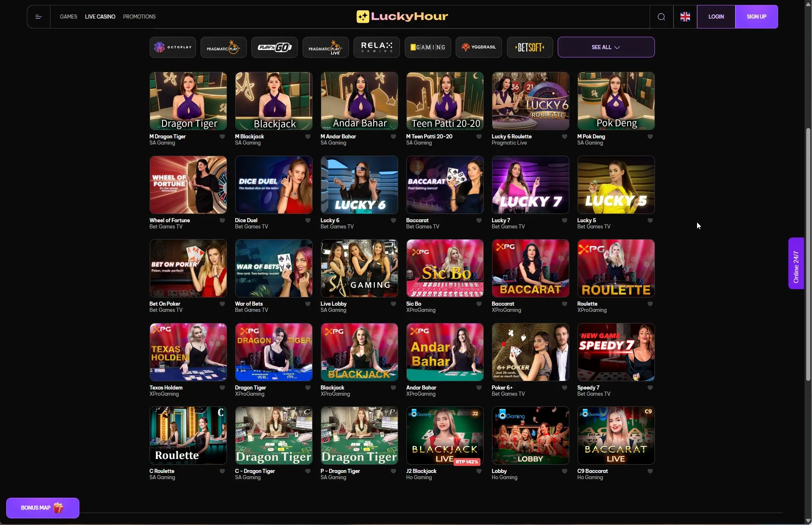The width and height of the screenshot is (812, 525).
Task: Open the GAMES menu
Action: 69,17
